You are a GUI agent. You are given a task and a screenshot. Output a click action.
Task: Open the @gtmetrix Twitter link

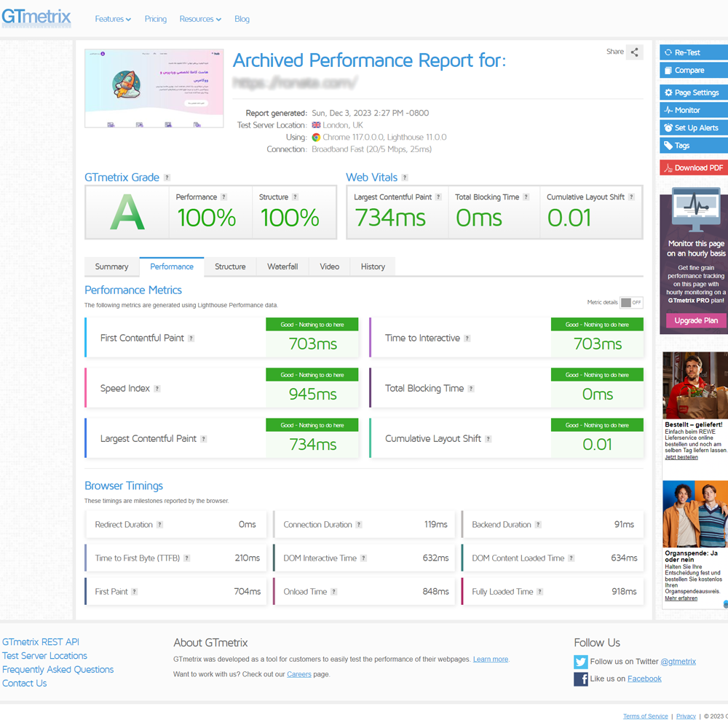click(678, 662)
